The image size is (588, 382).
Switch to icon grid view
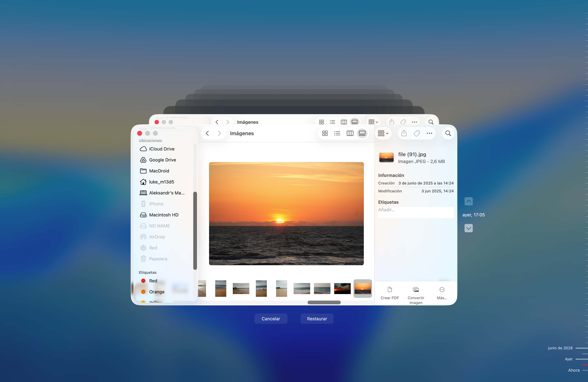[x=325, y=133]
